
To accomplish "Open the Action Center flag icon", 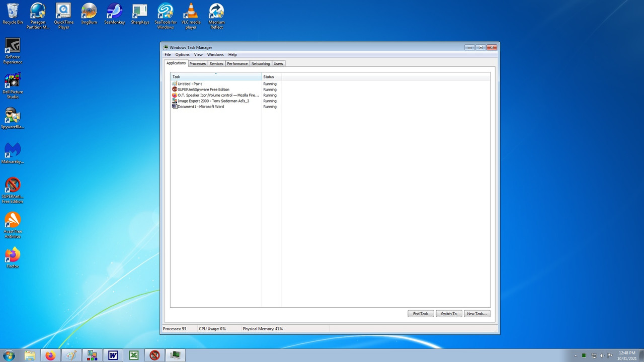I will 610,355.
